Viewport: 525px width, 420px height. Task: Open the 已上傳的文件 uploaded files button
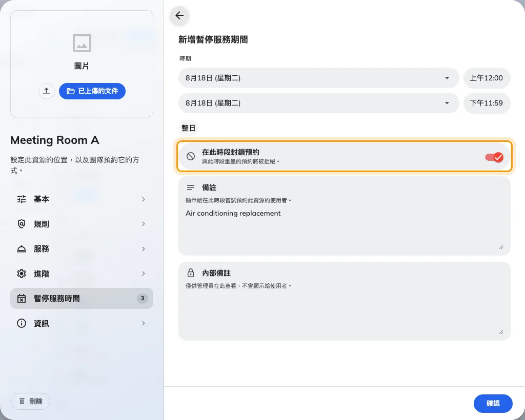(x=92, y=91)
